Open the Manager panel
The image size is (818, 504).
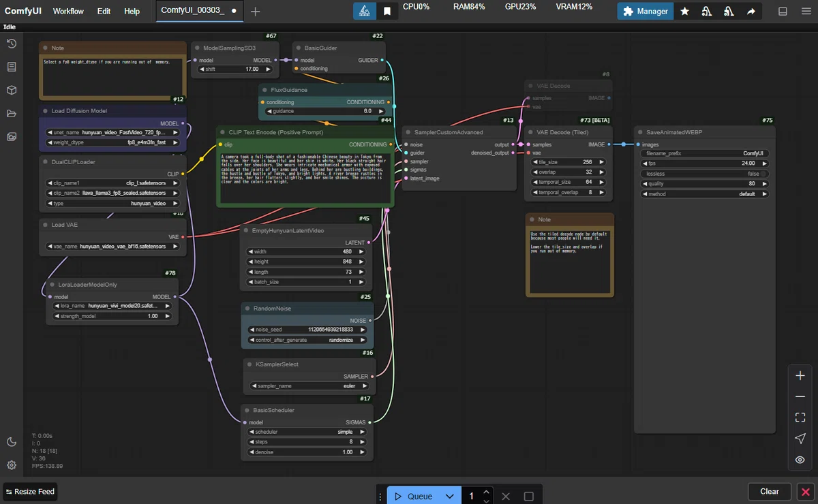[x=646, y=11]
